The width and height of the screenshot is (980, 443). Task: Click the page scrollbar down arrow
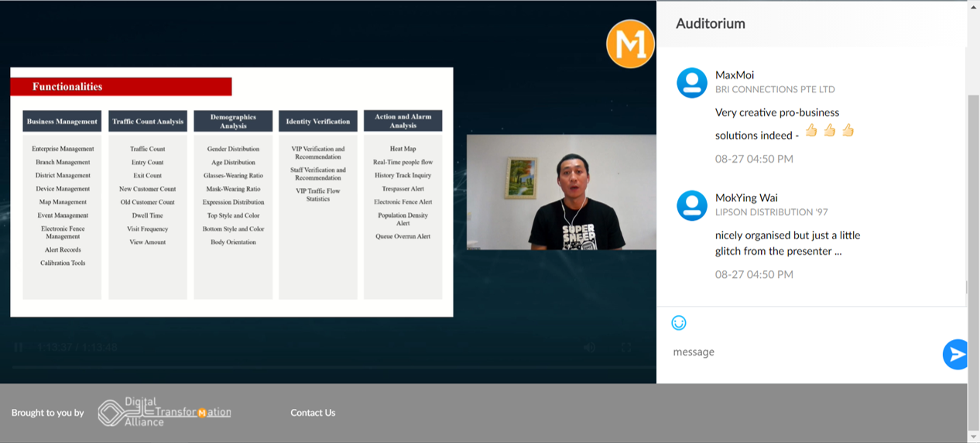pyautogui.click(x=974, y=438)
